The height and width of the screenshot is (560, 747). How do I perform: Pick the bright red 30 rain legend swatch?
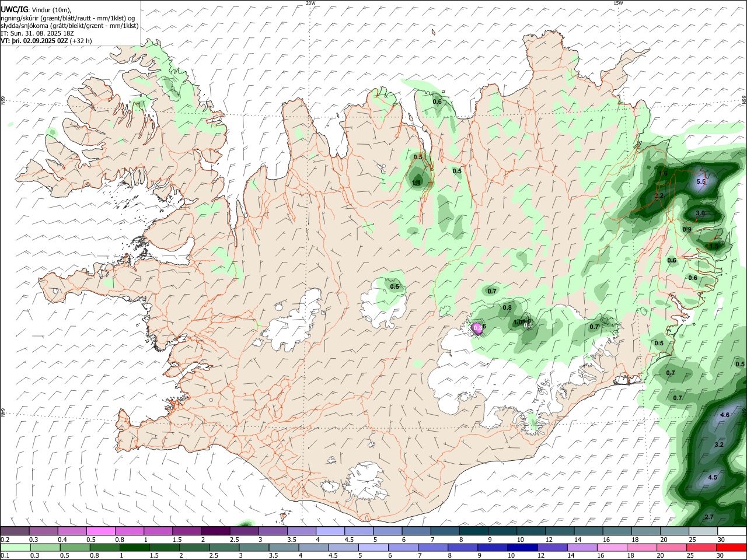[x=732, y=547]
